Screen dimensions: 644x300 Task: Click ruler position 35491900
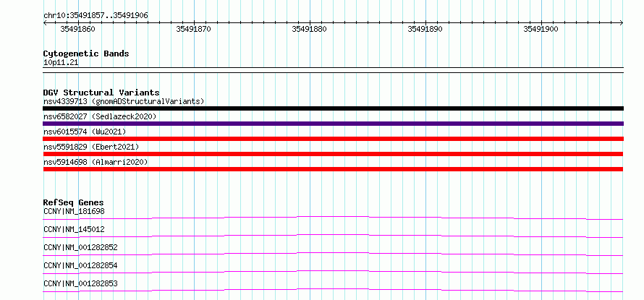point(541,29)
